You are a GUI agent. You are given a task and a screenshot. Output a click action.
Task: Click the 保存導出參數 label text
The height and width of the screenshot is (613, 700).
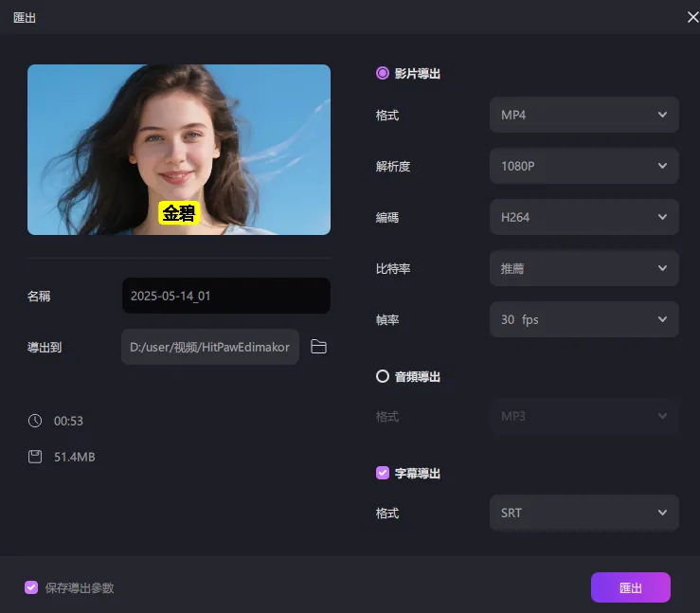coord(80,588)
